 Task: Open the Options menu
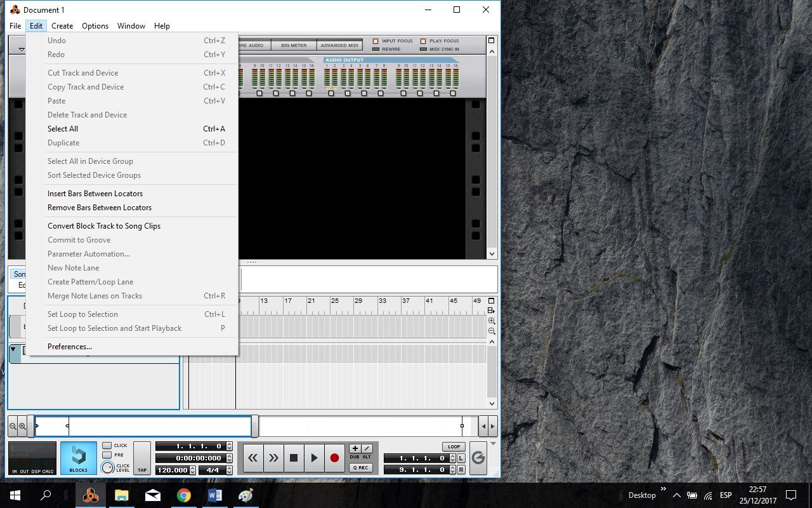95,26
